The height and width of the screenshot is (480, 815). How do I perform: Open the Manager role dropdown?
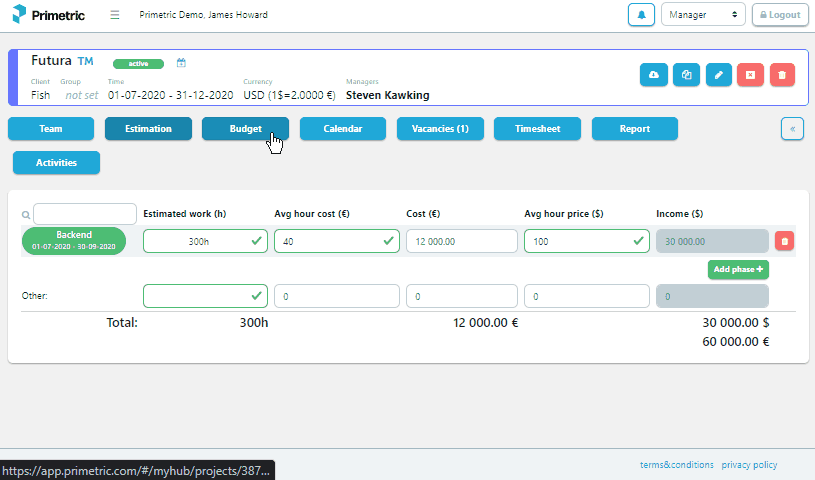(x=703, y=15)
